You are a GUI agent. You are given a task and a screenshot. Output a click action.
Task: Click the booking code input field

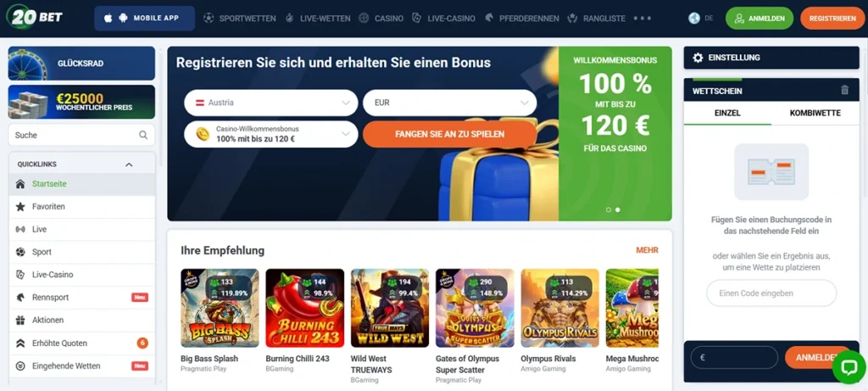coord(771,293)
